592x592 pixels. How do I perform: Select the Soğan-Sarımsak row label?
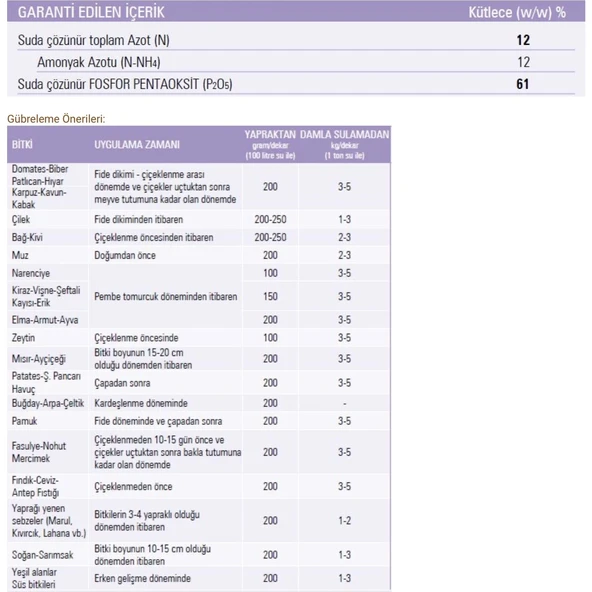pyautogui.click(x=42, y=555)
